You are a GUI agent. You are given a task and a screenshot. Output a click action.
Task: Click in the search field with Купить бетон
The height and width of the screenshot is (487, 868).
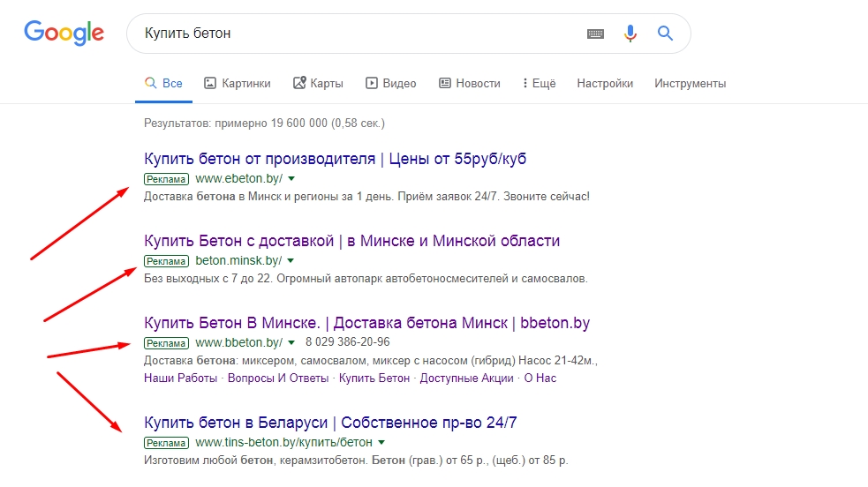point(353,34)
